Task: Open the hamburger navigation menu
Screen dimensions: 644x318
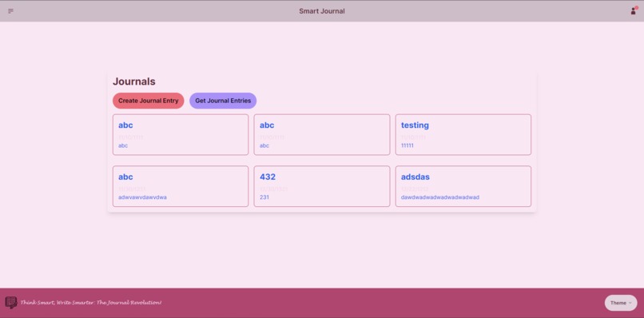Action: point(10,11)
